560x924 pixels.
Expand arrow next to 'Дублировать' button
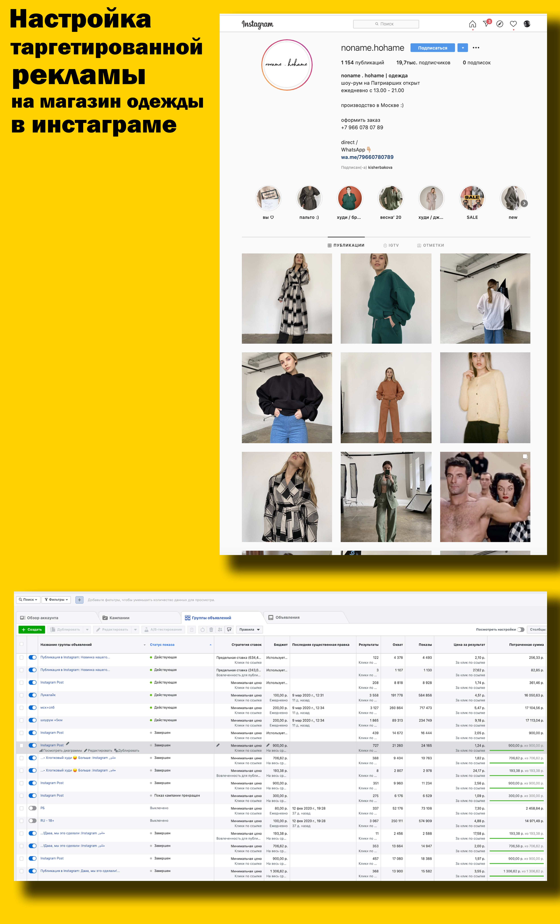click(87, 630)
